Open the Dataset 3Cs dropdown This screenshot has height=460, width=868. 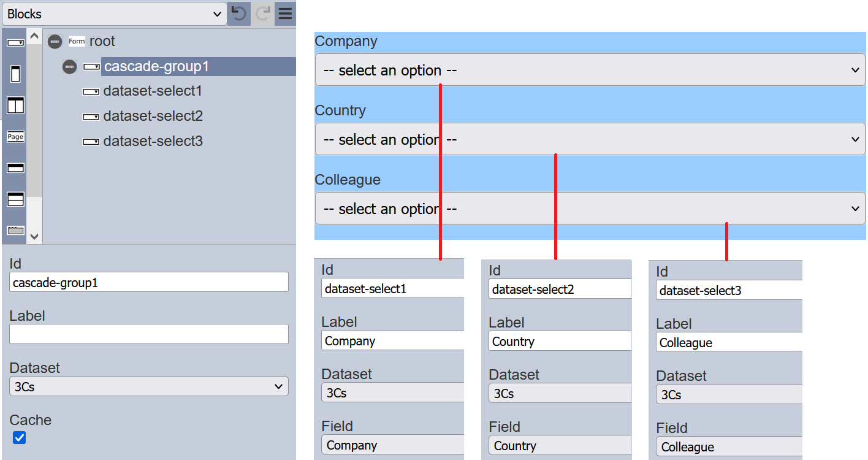pos(149,386)
